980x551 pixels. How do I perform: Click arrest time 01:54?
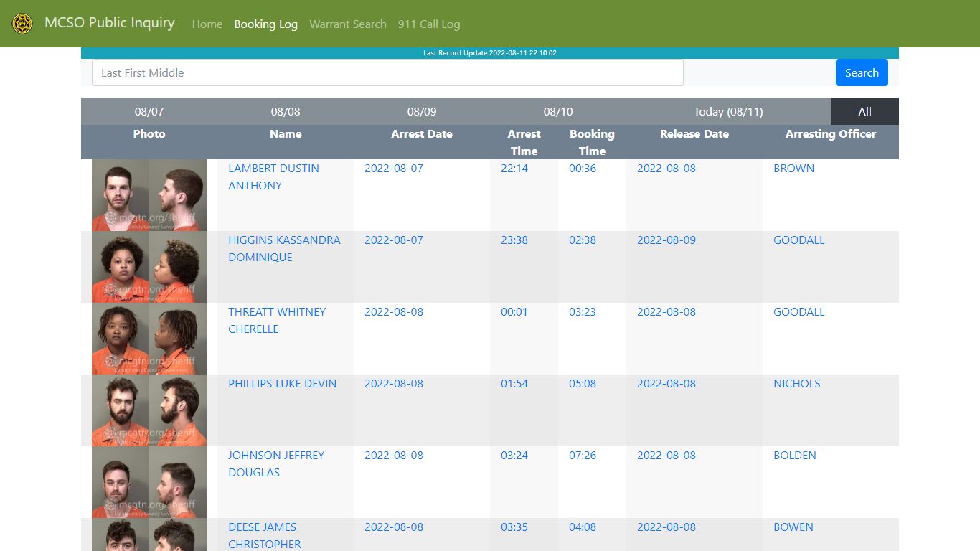pyautogui.click(x=514, y=383)
